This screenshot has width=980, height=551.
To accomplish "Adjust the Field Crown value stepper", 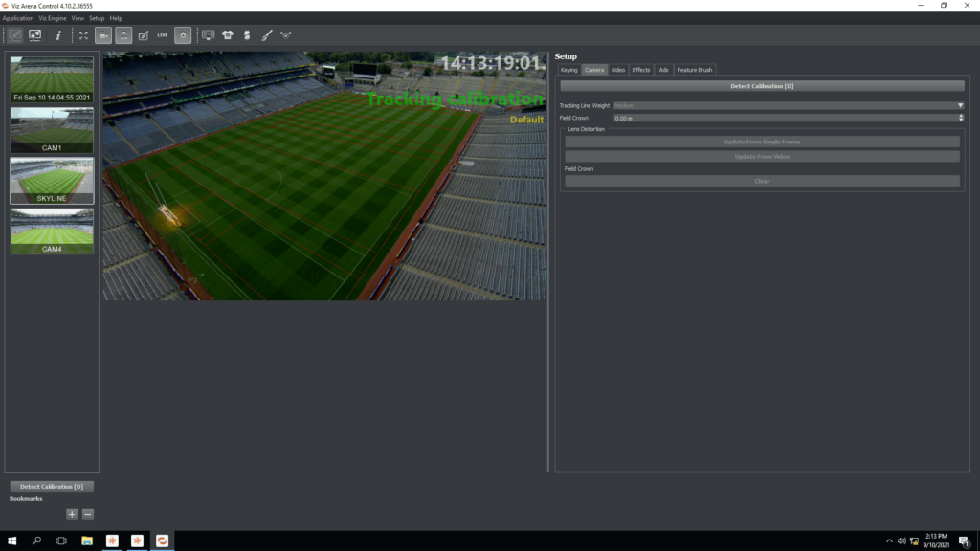I will pyautogui.click(x=962, y=119).
